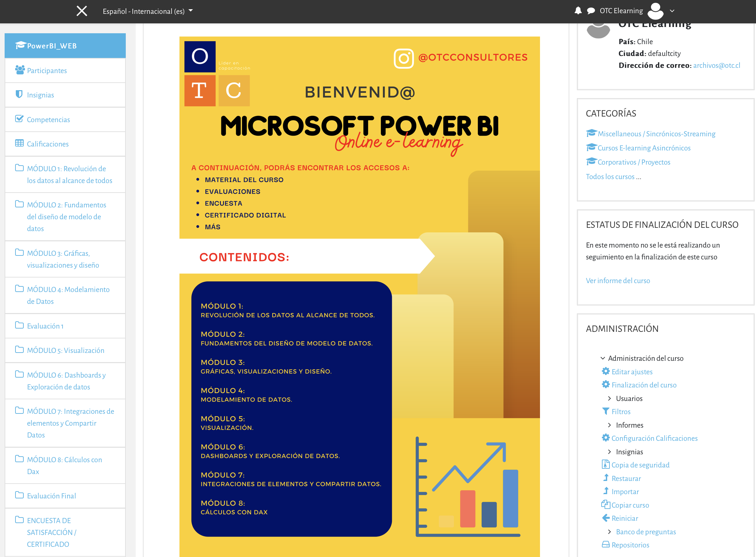Click the Copia de seguridad file icon

(x=606, y=464)
